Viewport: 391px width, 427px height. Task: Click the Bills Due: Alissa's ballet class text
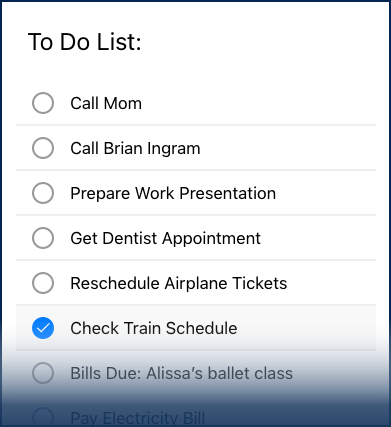(181, 373)
